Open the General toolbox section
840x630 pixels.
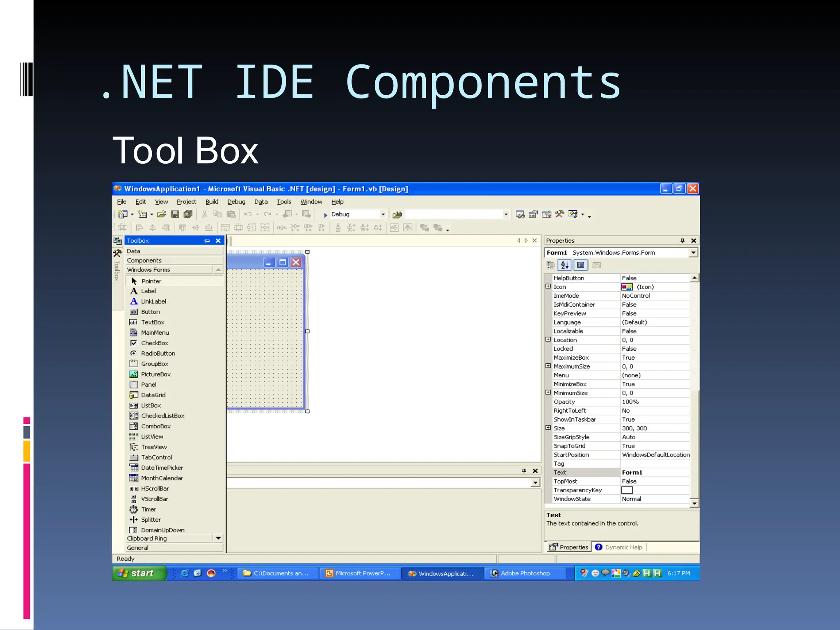pos(174,548)
